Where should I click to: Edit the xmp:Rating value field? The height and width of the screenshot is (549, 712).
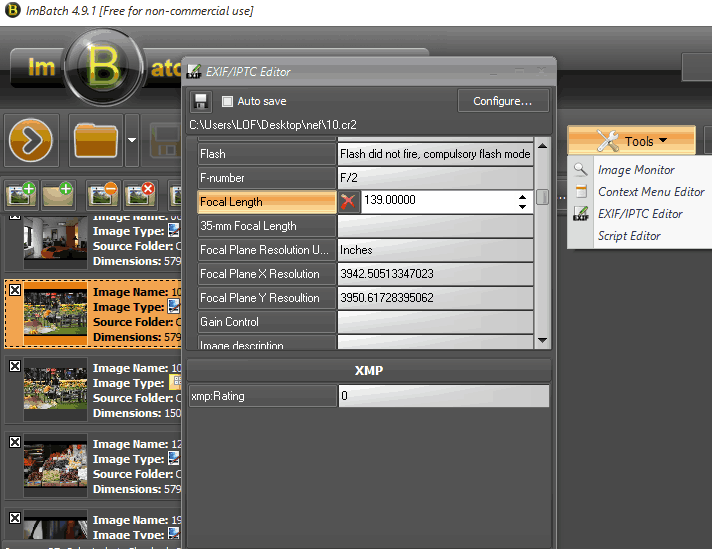444,396
